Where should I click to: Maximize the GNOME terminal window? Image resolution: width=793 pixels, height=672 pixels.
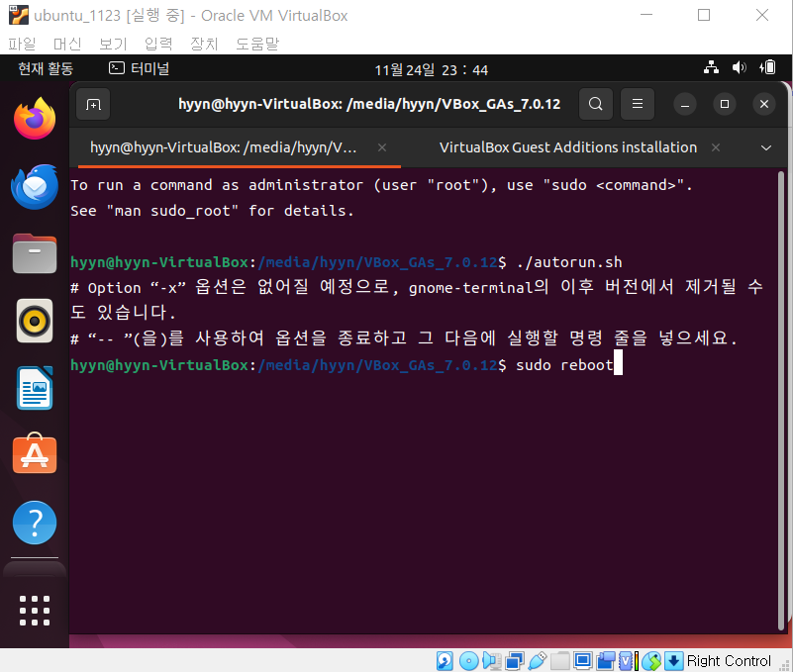coord(725,104)
